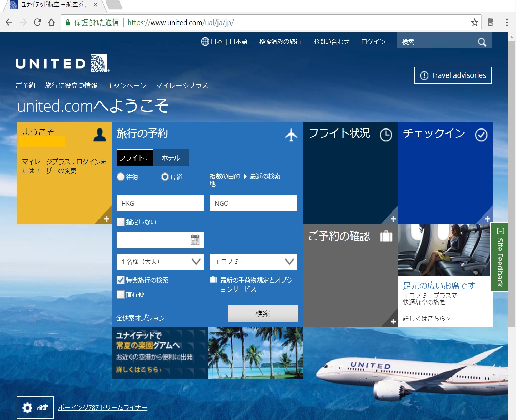
Task: Click the departure date input field
Action: click(160, 240)
